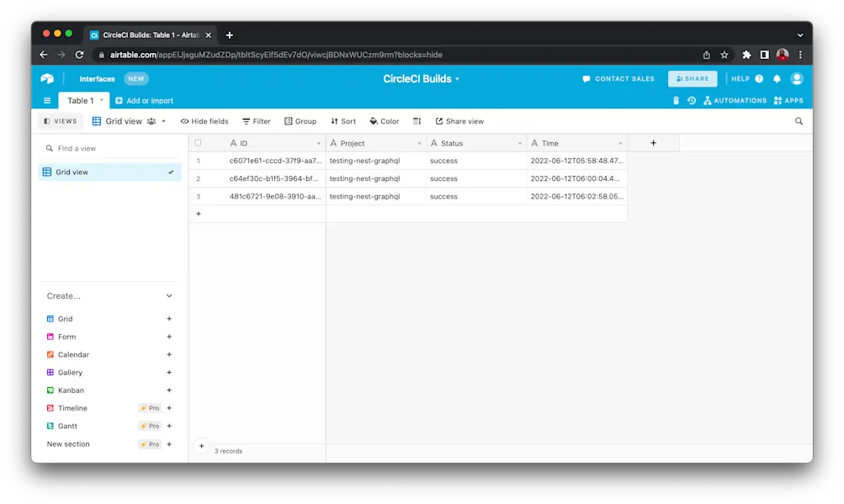This screenshot has width=844, height=504.
Task: Open the Grid view options dropdown
Action: [162, 120]
